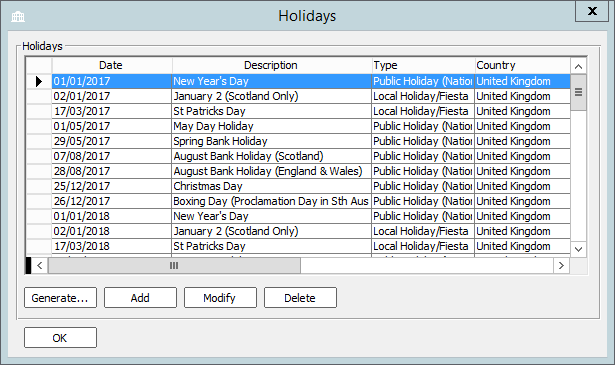This screenshot has height=365, width=615.
Task: Select the 02/01/2017 date cell
Action: click(111, 96)
